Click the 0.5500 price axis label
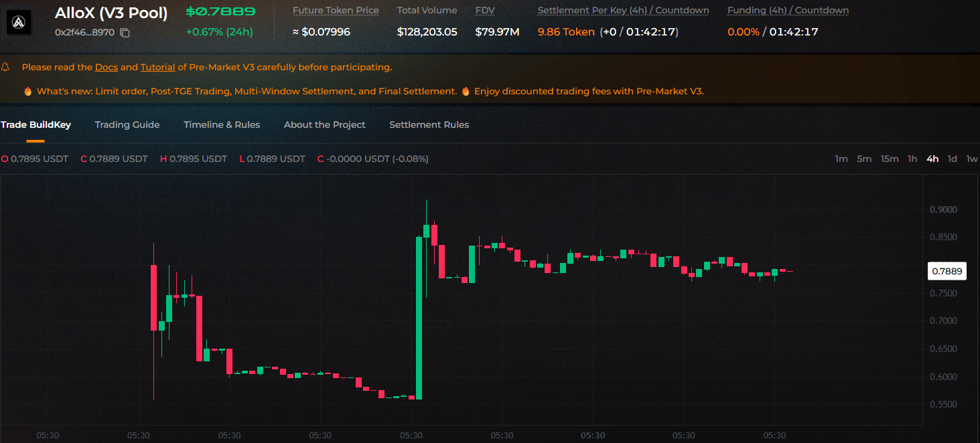The image size is (980, 443). (943, 404)
